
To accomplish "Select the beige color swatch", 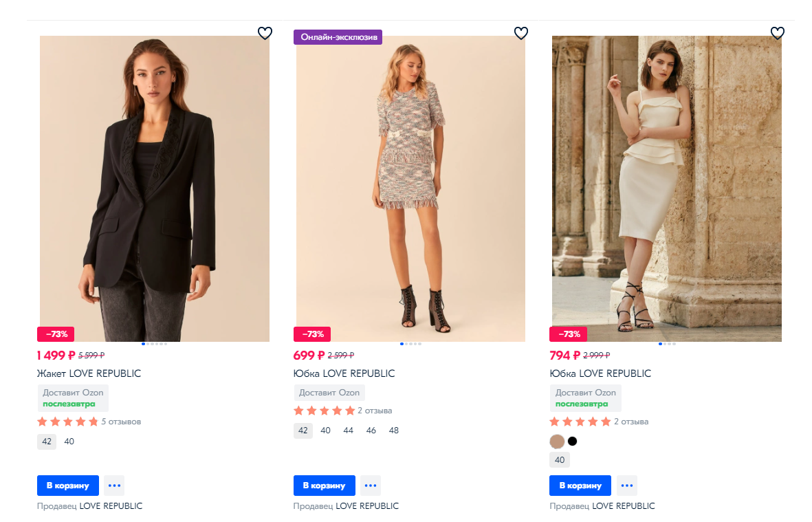I will click(x=557, y=442).
